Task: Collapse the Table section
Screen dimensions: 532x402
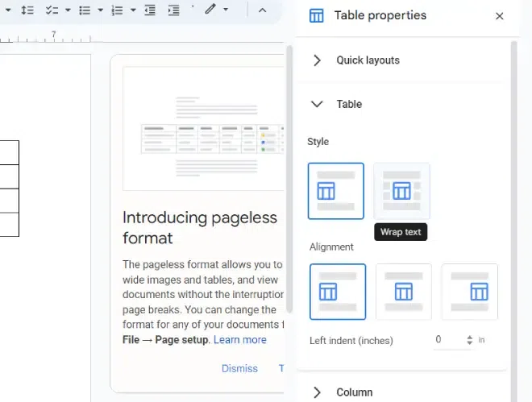Action: point(317,104)
